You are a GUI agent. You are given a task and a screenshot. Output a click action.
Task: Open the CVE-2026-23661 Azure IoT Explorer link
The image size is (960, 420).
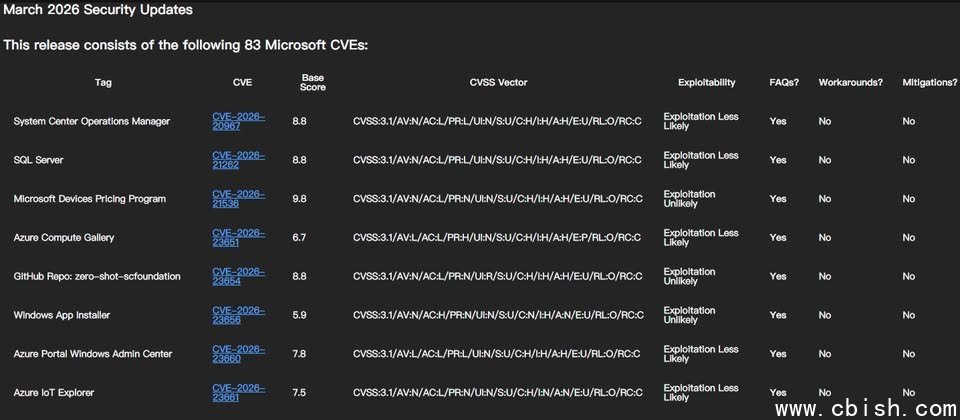pos(238,392)
